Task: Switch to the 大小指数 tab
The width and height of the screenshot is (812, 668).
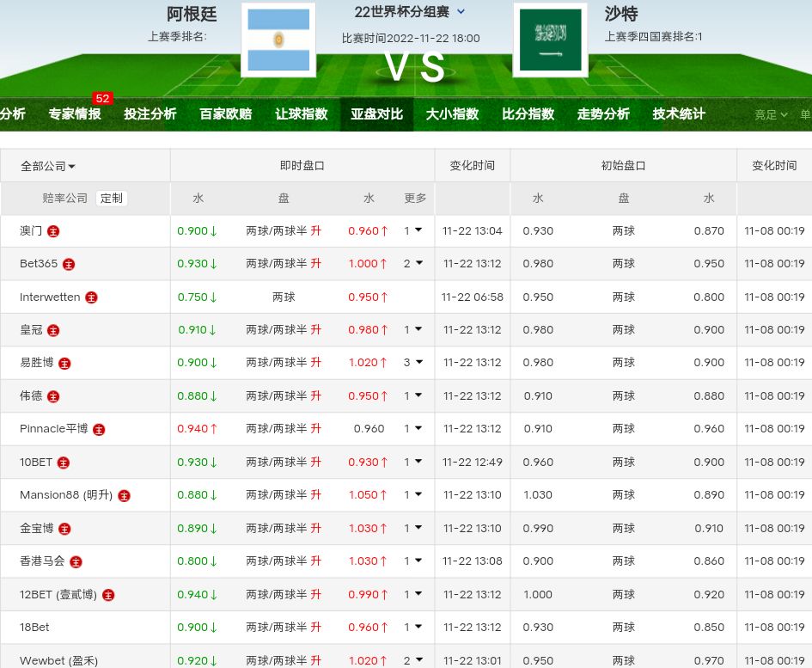Action: tap(452, 114)
